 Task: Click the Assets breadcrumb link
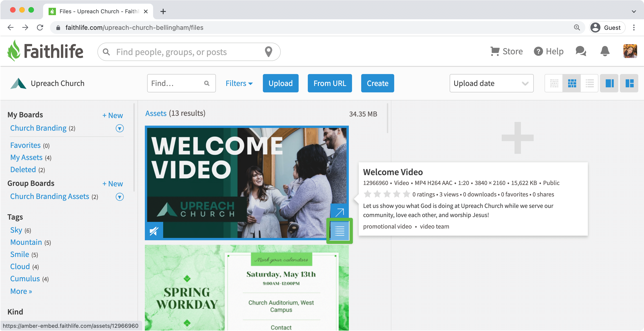[156, 113]
